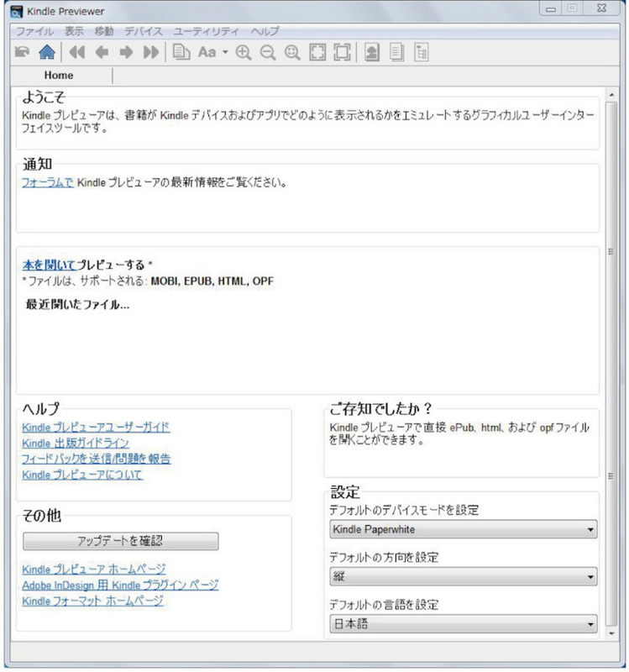Go to previous page arrow icon

(102, 52)
